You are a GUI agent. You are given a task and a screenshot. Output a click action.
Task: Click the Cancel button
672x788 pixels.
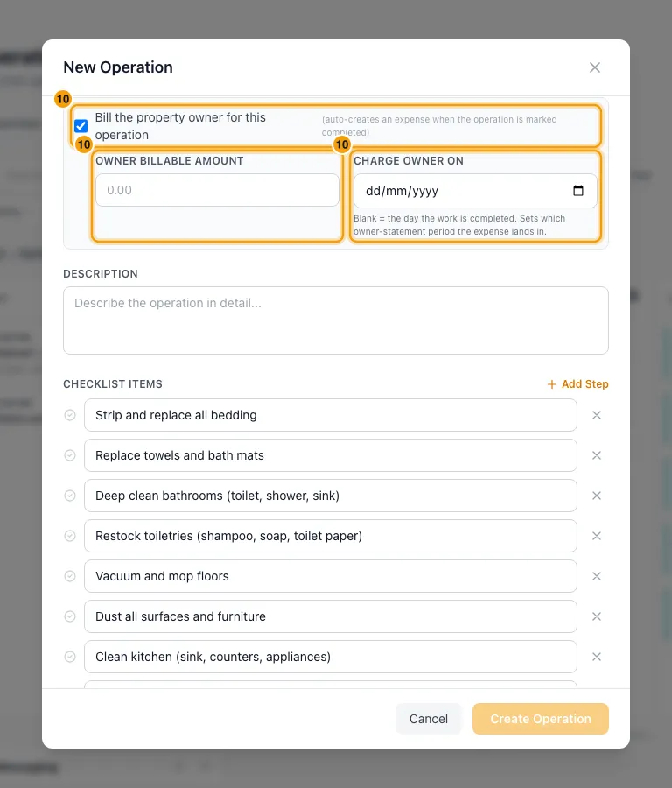[x=429, y=719]
